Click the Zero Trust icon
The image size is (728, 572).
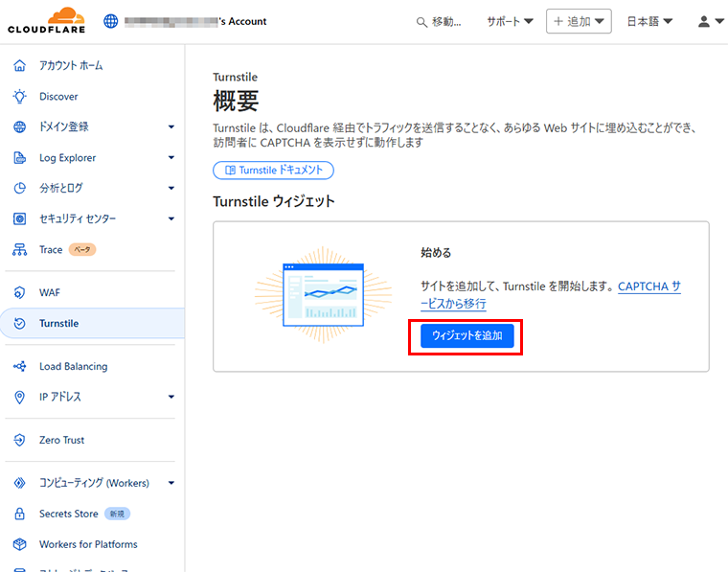(19, 440)
